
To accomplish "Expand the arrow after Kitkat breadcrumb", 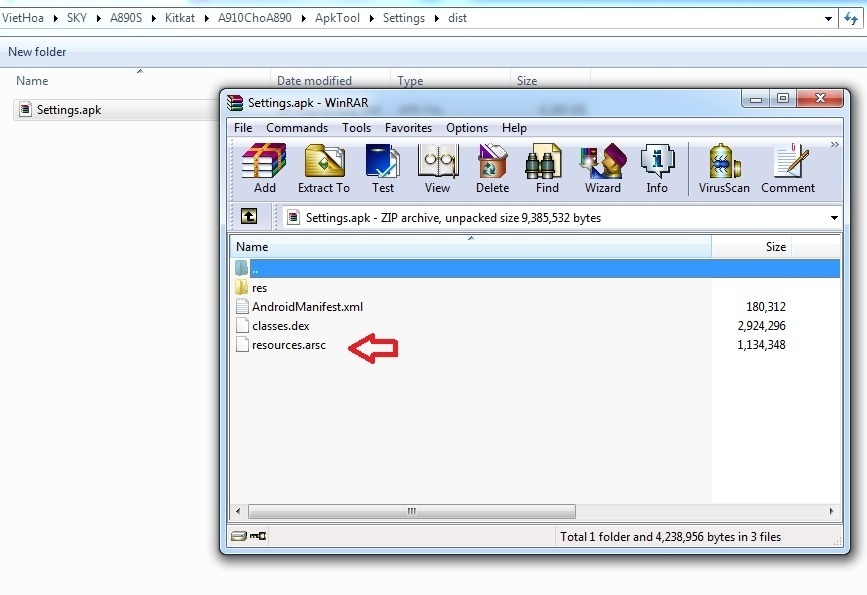I will click(x=206, y=18).
